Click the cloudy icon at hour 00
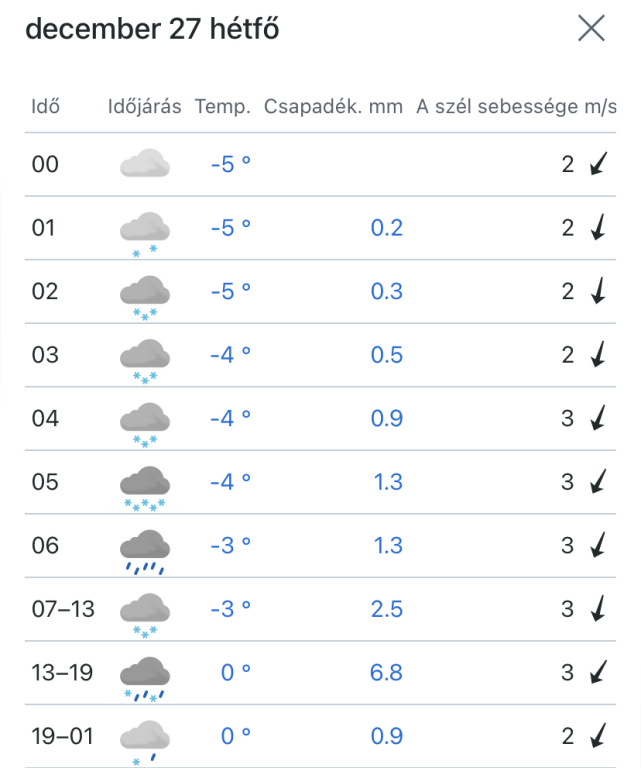Screen dimensions: 641x768 click(144, 164)
